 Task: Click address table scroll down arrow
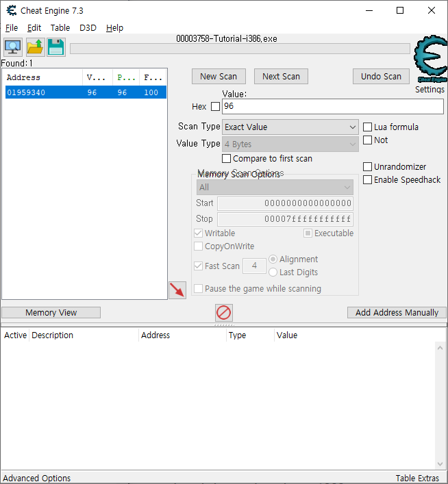pos(440,463)
